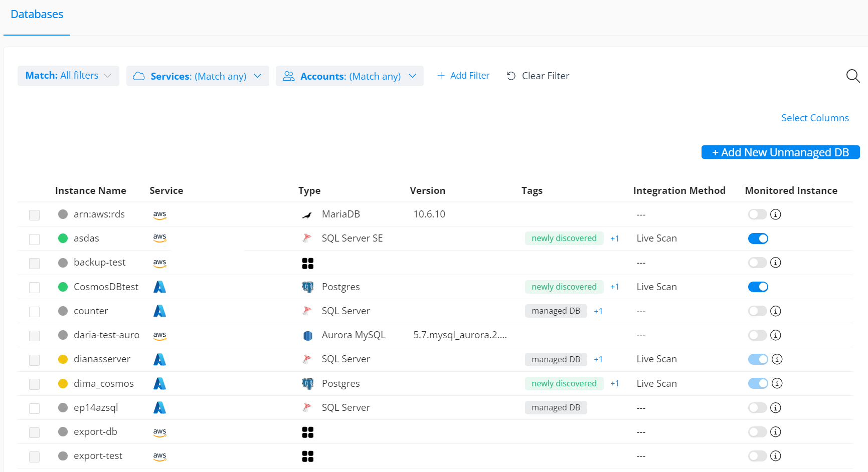The height and width of the screenshot is (472, 868).
Task: Click the Postgres elephant icon for dima_cosmos
Action: [307, 383]
